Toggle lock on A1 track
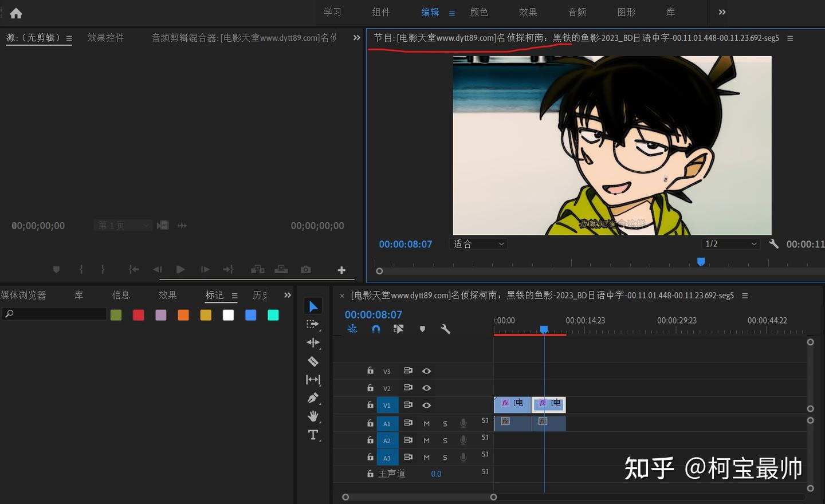Image resolution: width=825 pixels, height=504 pixels. tap(370, 423)
